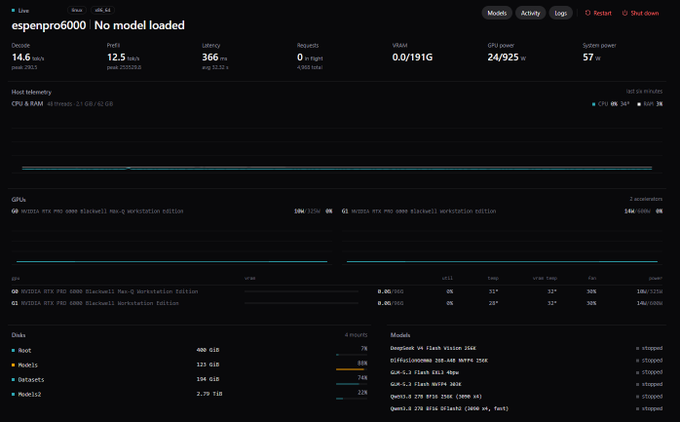
Task: Click stopped status of GLM-5.2 NVFP4 model
Action: pos(649,384)
